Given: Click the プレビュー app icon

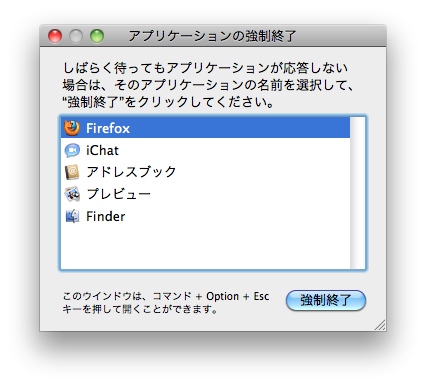Looking at the screenshot, I should 72,194.
